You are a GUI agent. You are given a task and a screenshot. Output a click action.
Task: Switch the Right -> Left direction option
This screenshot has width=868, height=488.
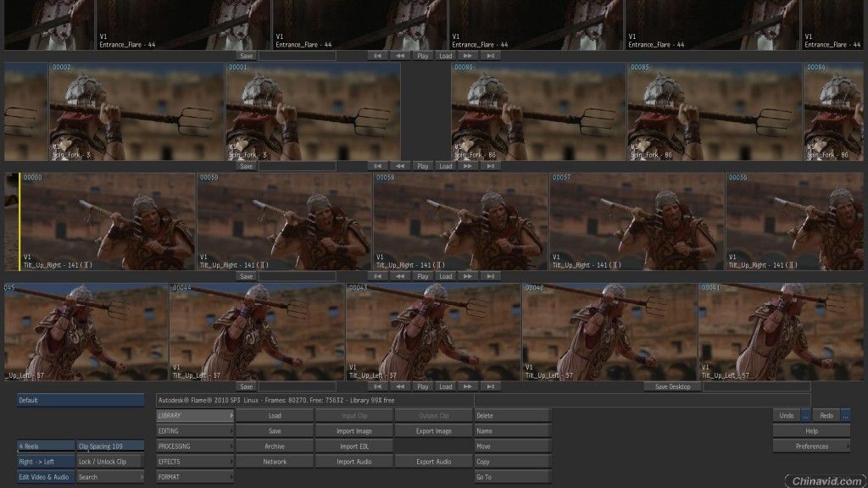pos(46,462)
